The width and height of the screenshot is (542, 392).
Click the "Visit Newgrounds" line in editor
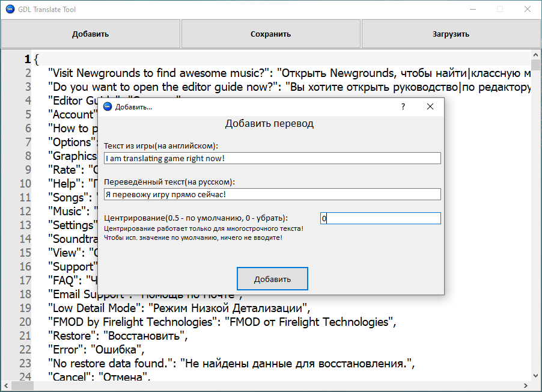288,73
